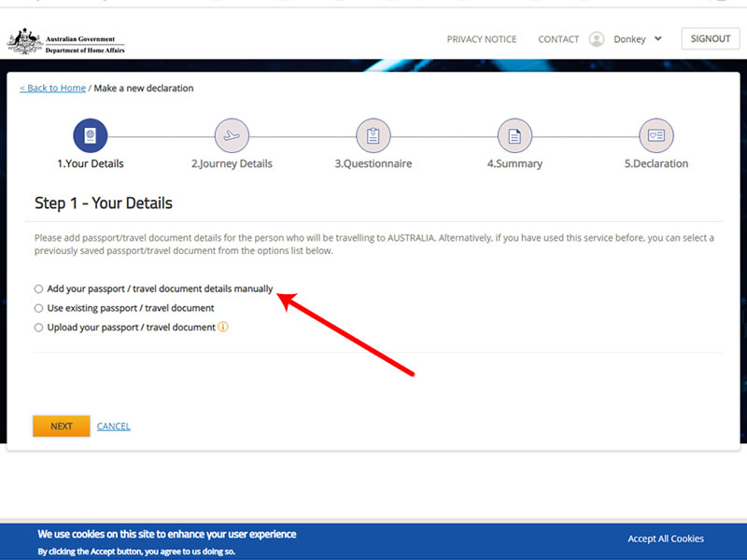Select Use existing passport / travel document
This screenshot has height=560, width=747.
39,308
